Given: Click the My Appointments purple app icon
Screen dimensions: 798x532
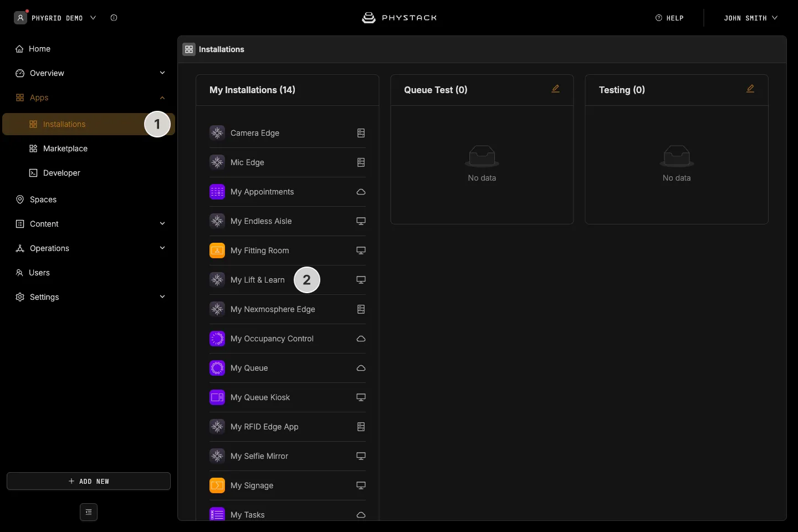Looking at the screenshot, I should (x=217, y=192).
